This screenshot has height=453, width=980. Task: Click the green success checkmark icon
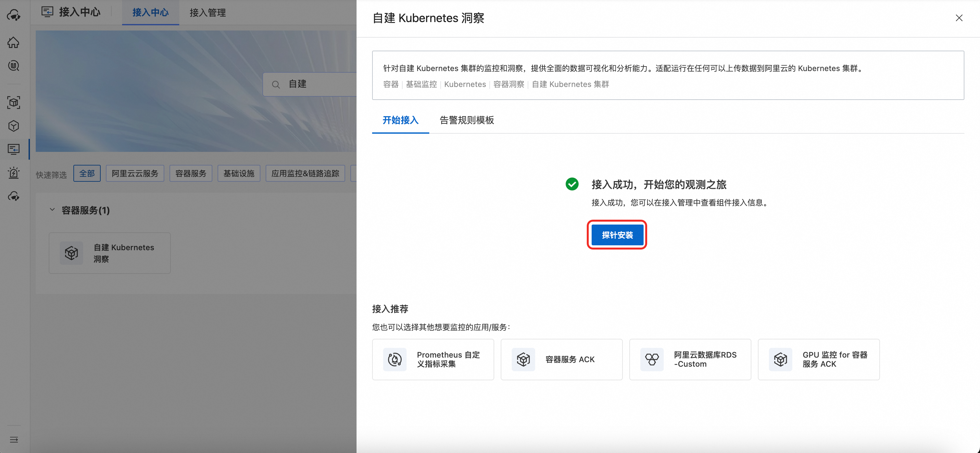(572, 184)
